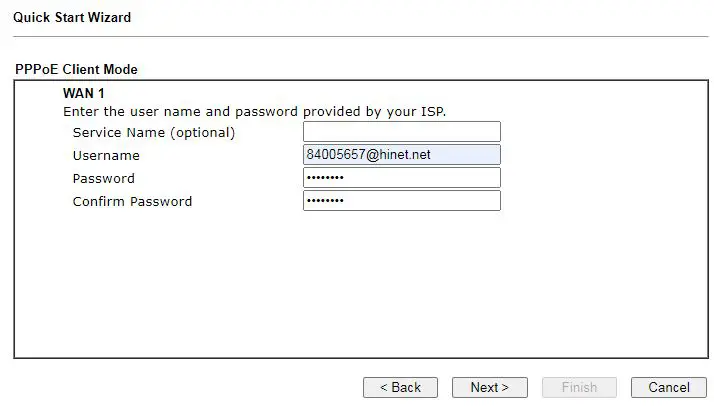The width and height of the screenshot is (714, 407).
Task: Cancel the Quick Start Wizard
Action: [x=668, y=387]
